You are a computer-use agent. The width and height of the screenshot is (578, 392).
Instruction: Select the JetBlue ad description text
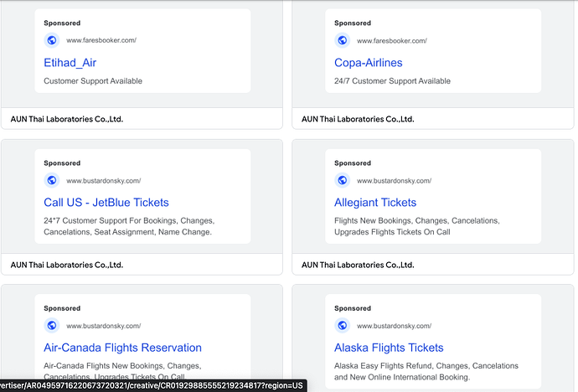click(x=127, y=226)
